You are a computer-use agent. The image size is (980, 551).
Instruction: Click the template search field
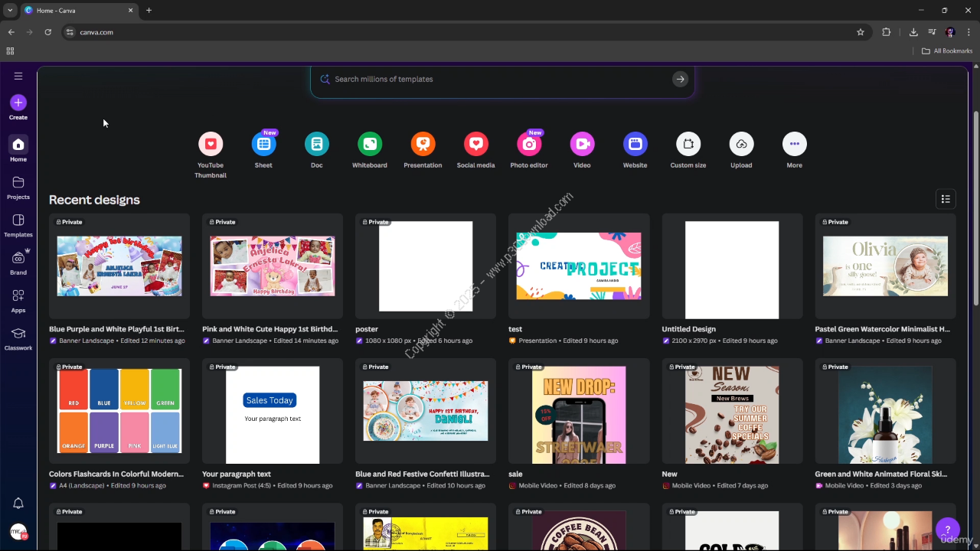click(x=501, y=79)
